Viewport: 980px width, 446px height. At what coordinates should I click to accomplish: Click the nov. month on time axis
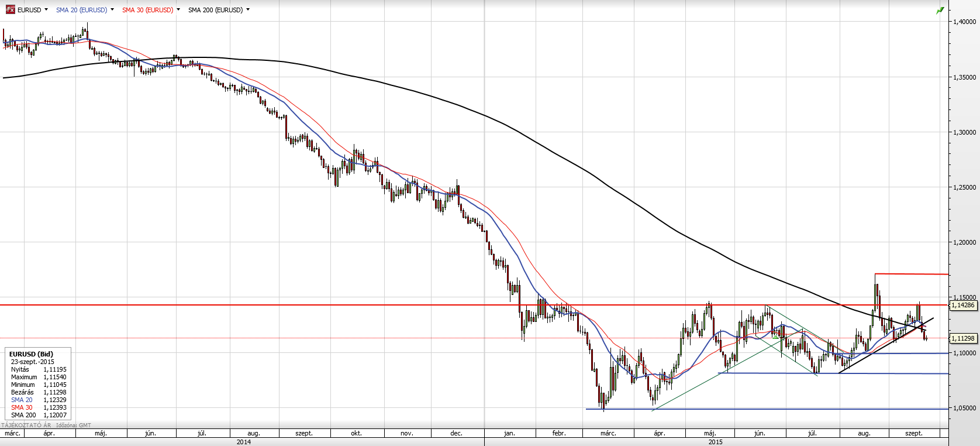407,433
